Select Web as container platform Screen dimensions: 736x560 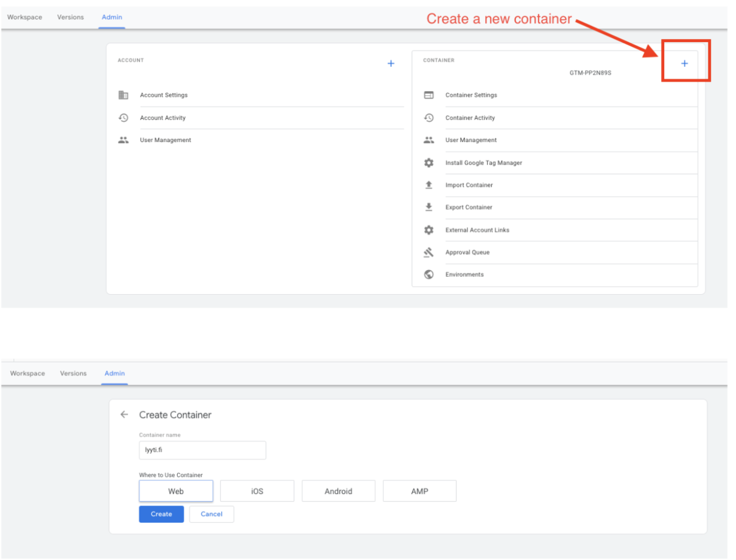(x=176, y=491)
